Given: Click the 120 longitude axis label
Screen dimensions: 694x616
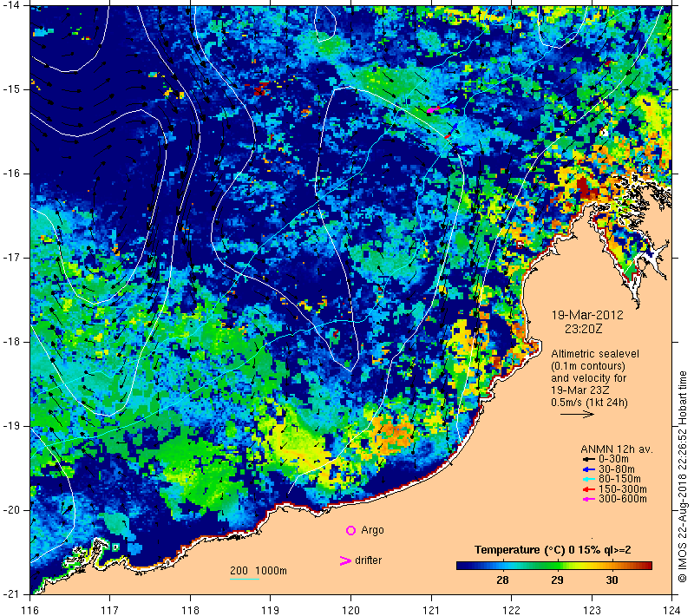Looking at the screenshot, I should pyautogui.click(x=351, y=610).
